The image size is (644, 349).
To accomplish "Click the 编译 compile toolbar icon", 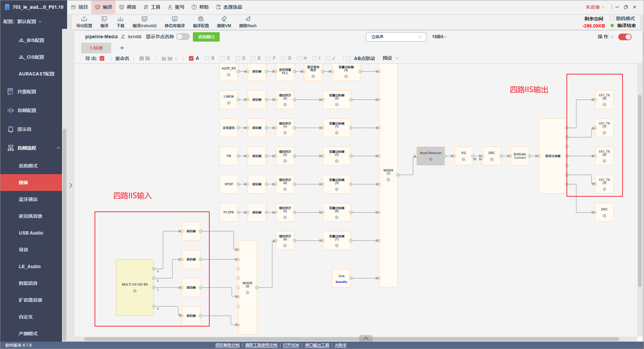I will [104, 19].
